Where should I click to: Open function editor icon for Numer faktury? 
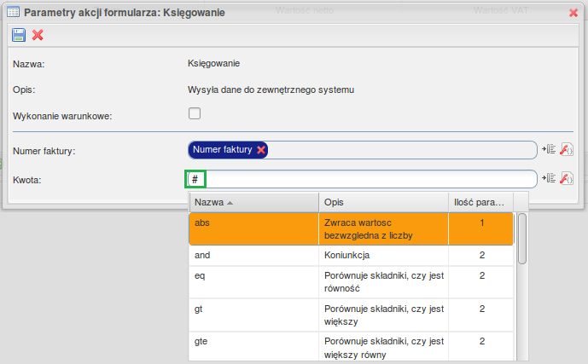pyautogui.click(x=567, y=149)
